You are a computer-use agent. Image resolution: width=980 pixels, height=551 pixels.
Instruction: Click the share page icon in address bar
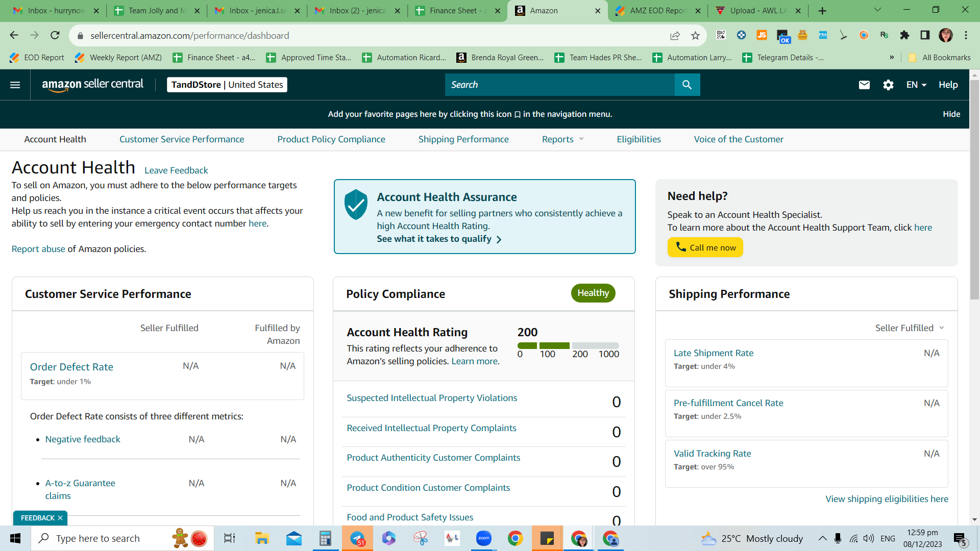(675, 35)
